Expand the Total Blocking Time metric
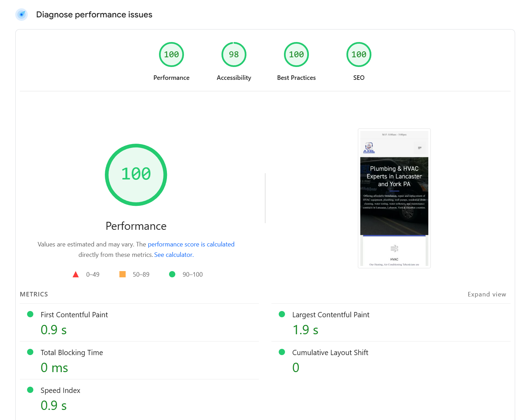This screenshot has height=420, width=529. click(72, 352)
